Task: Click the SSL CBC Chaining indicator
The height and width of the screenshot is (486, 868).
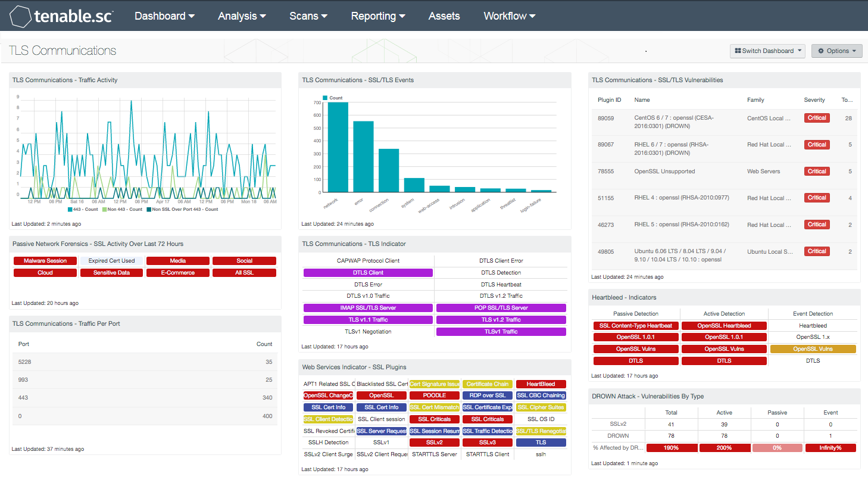Action: (x=541, y=395)
